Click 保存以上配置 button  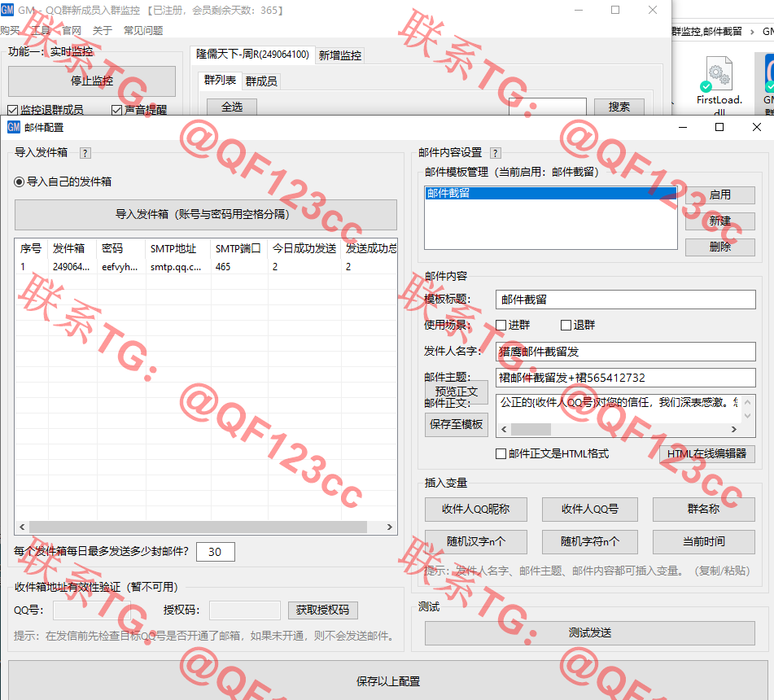388,681
